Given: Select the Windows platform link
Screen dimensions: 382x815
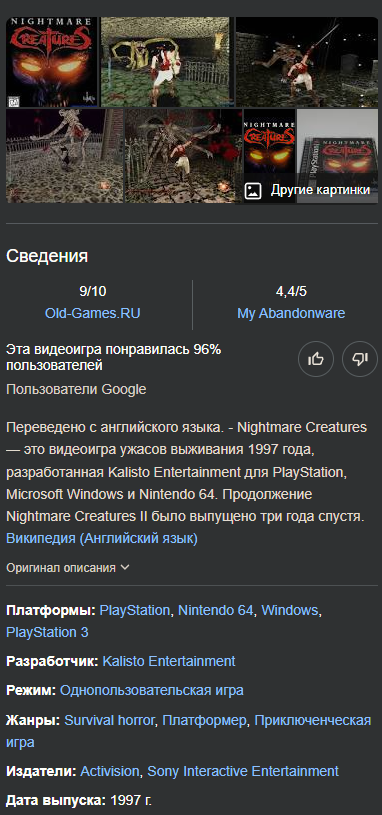Looking at the screenshot, I should [x=289, y=610].
